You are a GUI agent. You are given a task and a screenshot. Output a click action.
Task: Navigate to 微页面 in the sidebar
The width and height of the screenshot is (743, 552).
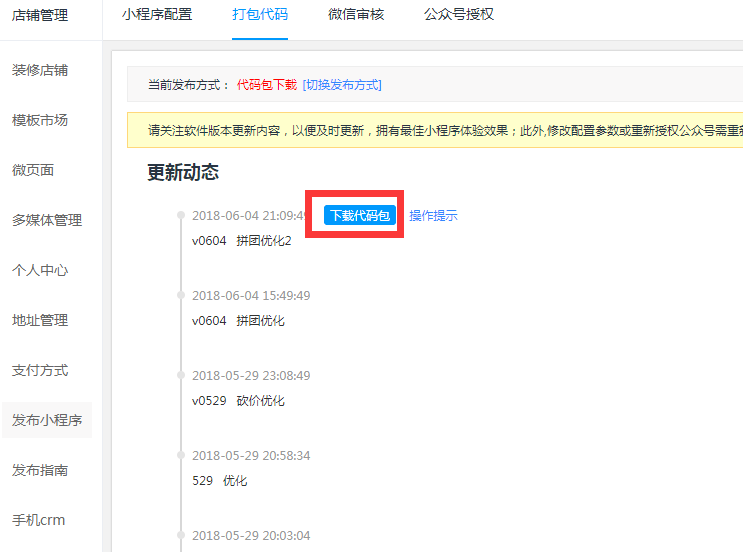[x=33, y=170]
